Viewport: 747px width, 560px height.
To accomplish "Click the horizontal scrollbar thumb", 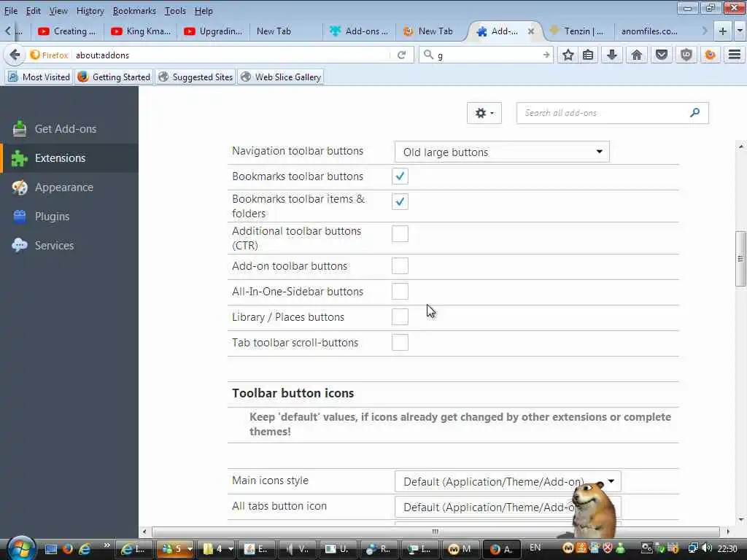I will point(436,531).
